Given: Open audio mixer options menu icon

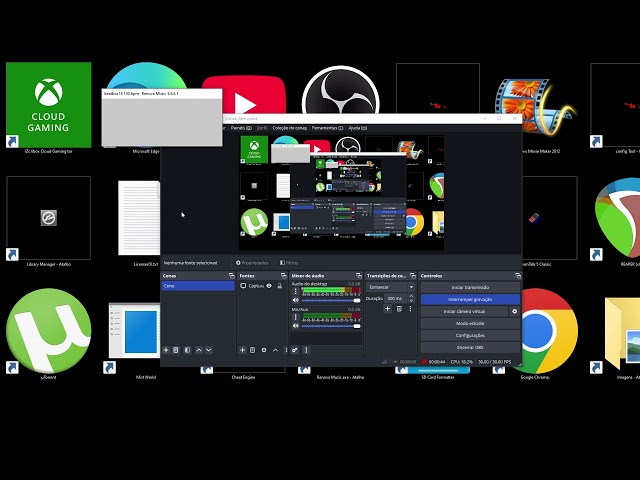Looking at the screenshot, I should tap(306, 350).
